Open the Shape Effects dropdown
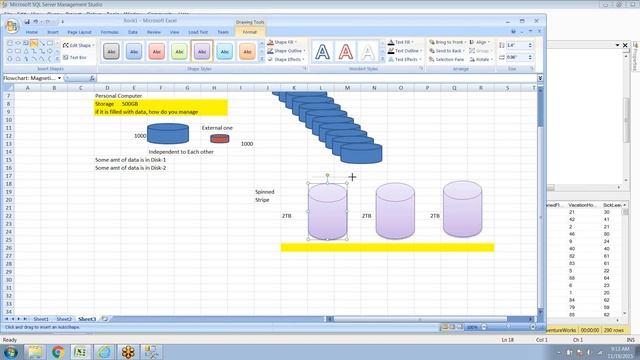This screenshot has height=360, width=640. (x=286, y=60)
